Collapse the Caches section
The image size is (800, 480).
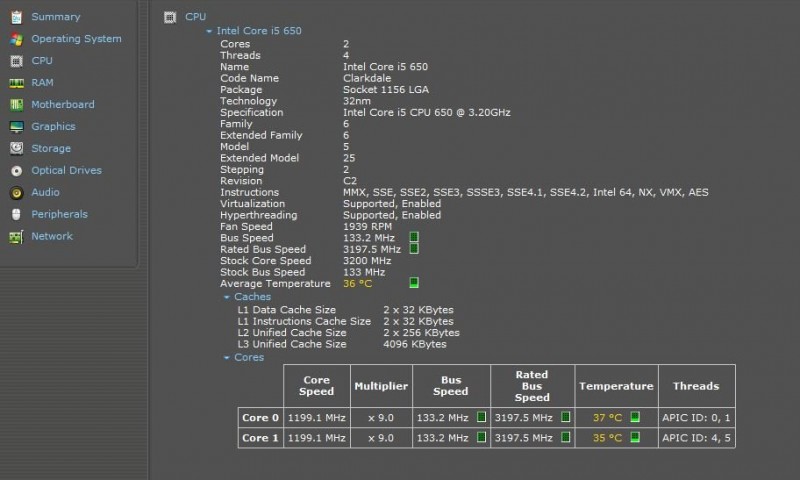(227, 297)
